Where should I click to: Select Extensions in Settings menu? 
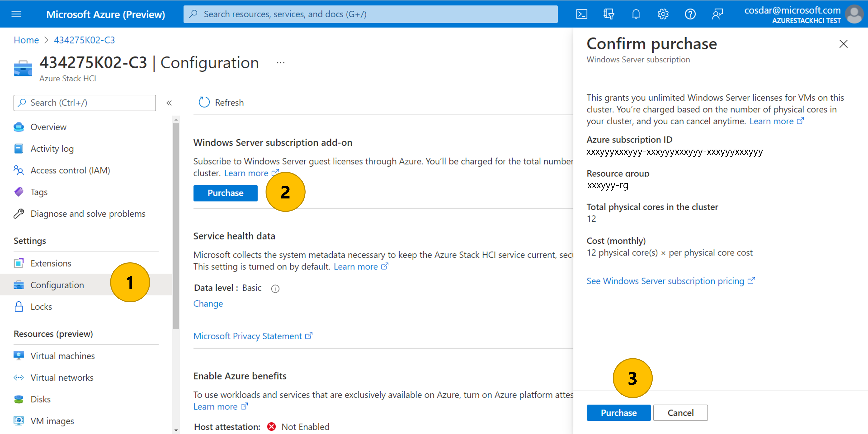click(51, 263)
